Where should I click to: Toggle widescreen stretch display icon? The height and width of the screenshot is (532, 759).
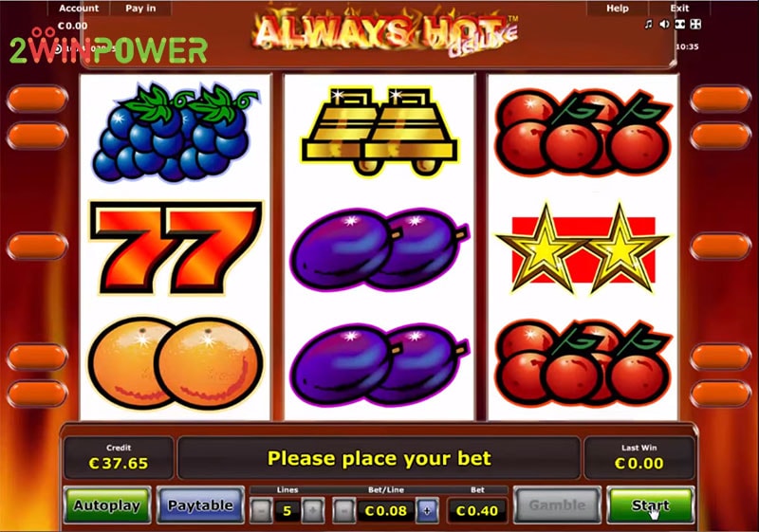click(680, 25)
